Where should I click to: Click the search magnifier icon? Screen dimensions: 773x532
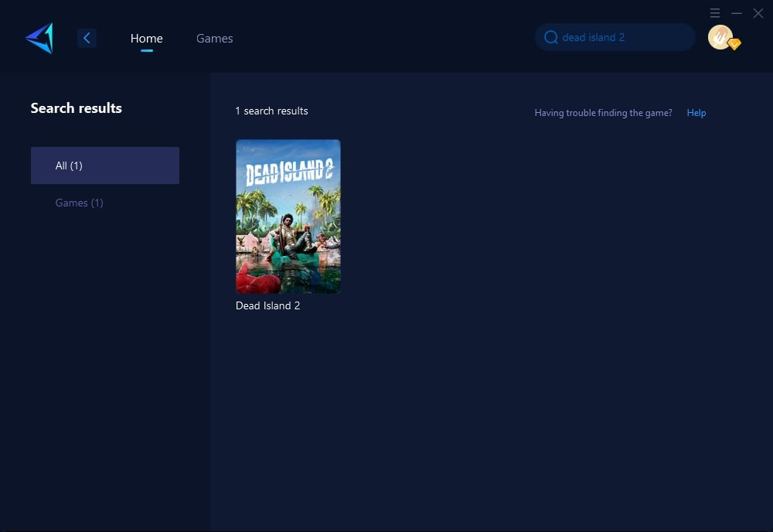pos(550,37)
